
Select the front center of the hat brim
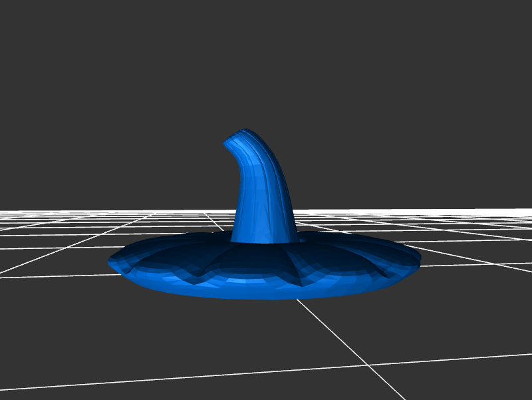[x=266, y=294]
